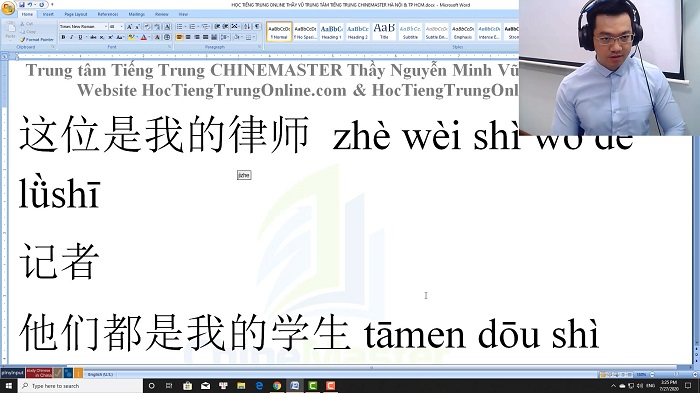The image size is (700, 393).
Task: Toggle Subscript formatting
Action: 102,37
